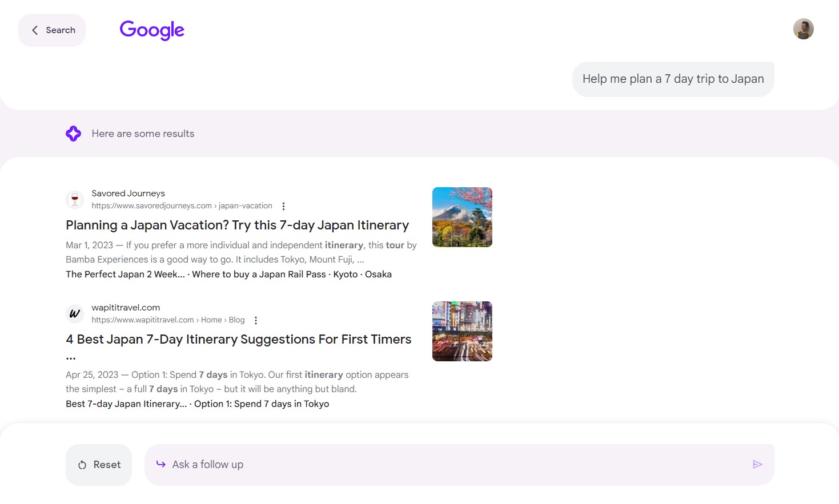
Task: Click 'Where to buy a Japan Rail Pass'
Action: point(259,275)
